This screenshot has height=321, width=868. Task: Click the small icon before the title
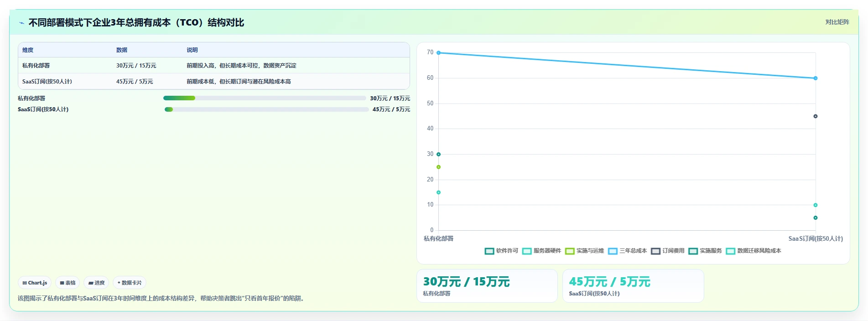tap(21, 23)
